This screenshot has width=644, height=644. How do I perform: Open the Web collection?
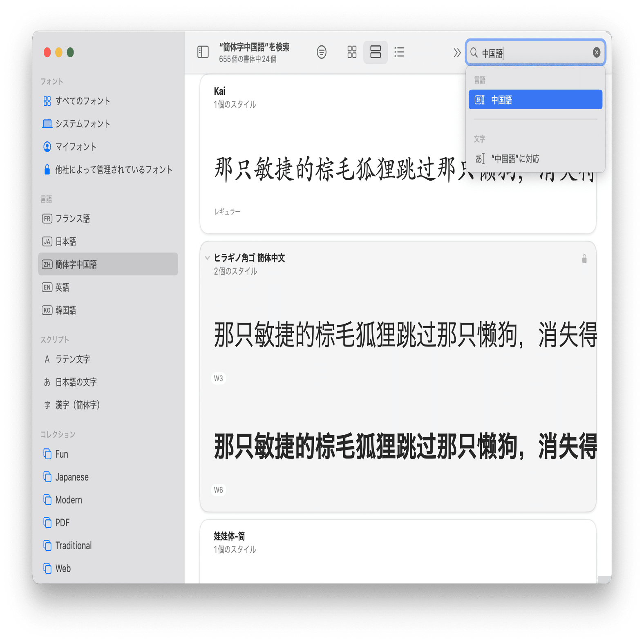click(108, 568)
